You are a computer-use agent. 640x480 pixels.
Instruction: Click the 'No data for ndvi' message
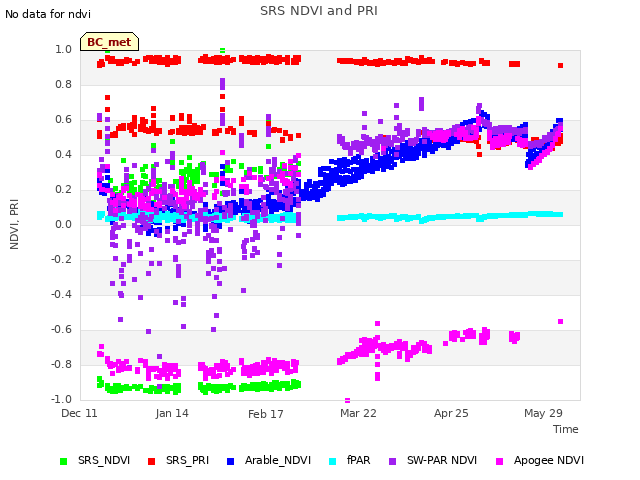tap(48, 14)
